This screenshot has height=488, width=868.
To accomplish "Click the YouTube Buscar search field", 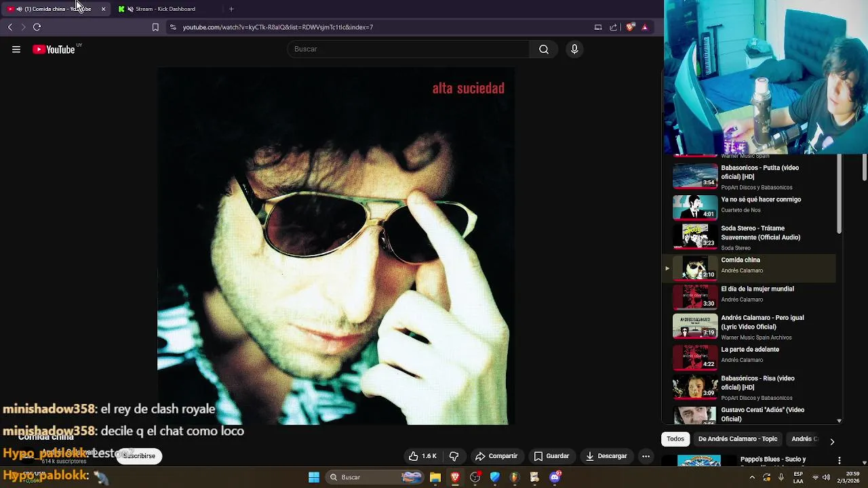I will pos(408,49).
